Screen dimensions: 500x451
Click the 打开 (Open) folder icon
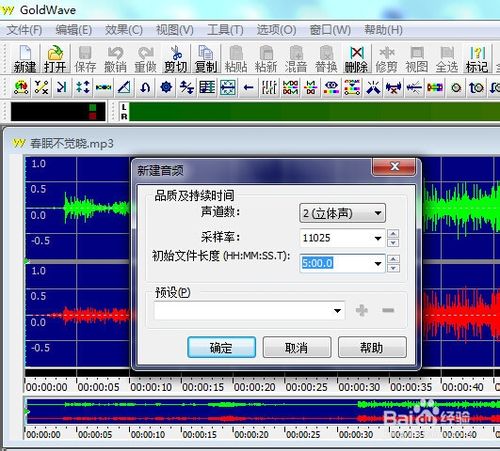55,59
